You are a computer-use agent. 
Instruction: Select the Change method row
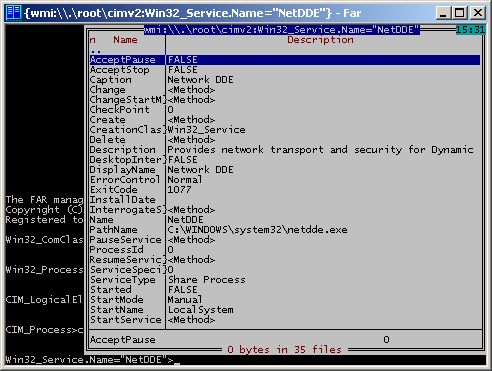click(x=285, y=90)
